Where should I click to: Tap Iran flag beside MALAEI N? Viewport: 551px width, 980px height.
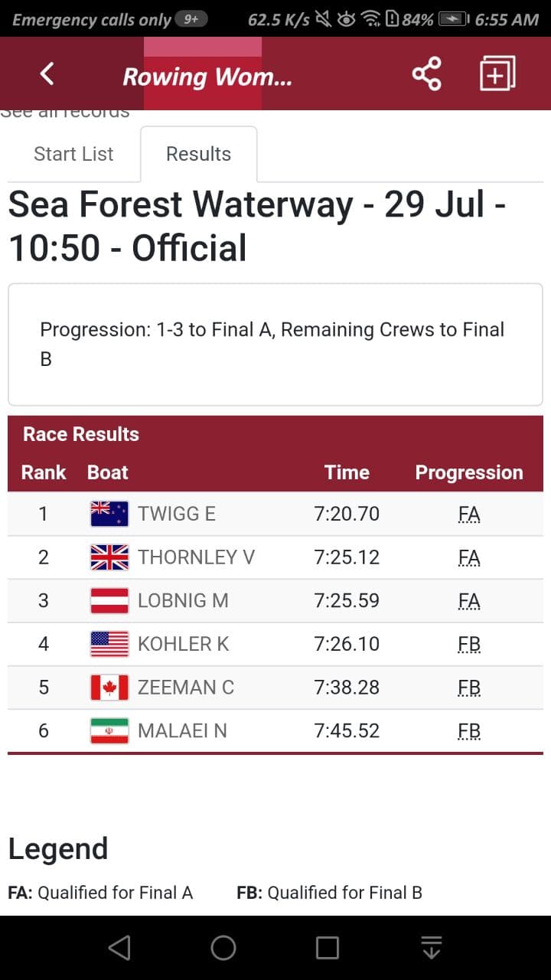pos(109,731)
